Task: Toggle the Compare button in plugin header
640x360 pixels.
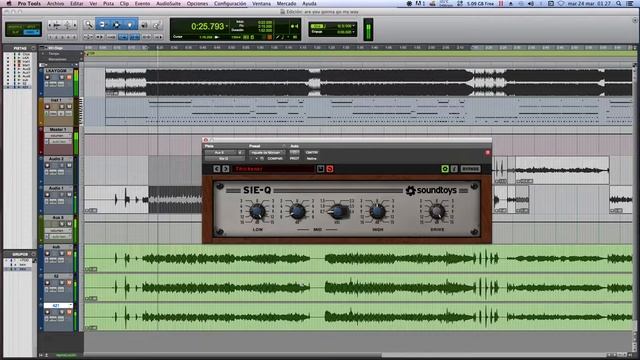Action: [275, 158]
